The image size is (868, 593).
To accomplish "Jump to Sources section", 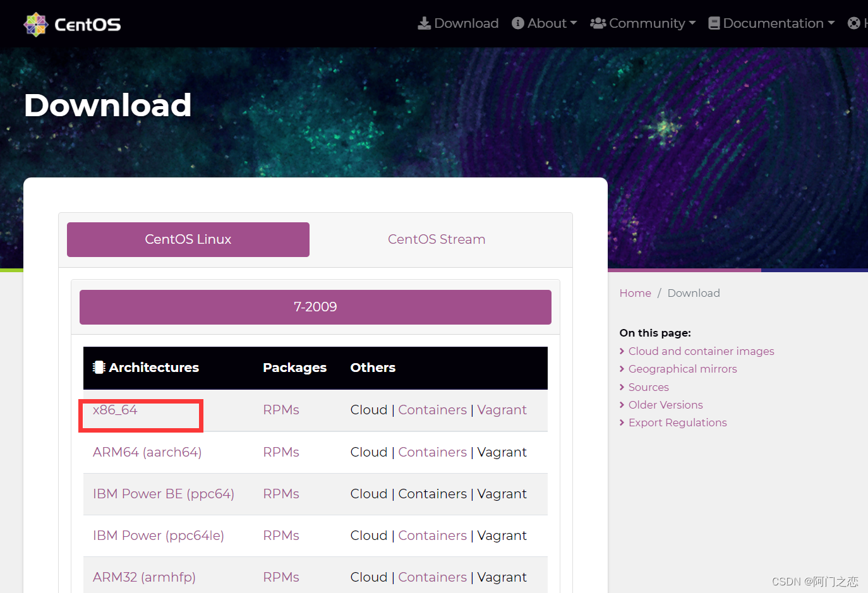I will pyautogui.click(x=648, y=387).
